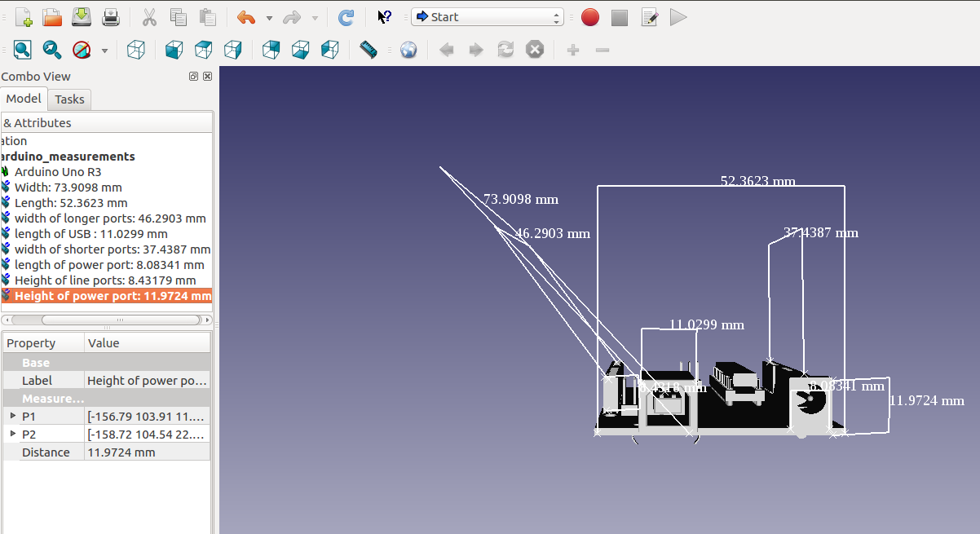
Task: Expand the P1 property
Action: point(12,416)
